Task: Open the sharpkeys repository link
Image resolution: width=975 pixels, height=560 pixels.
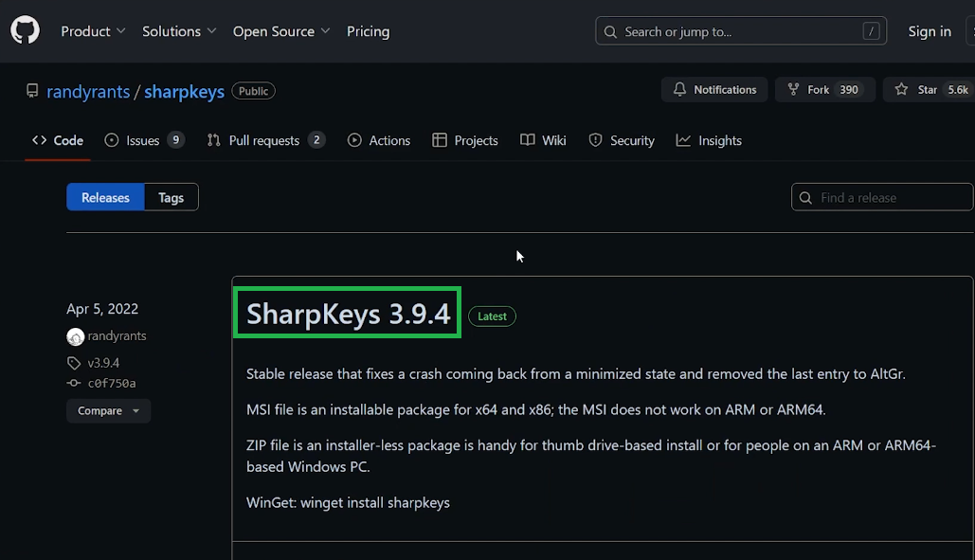Action: pyautogui.click(x=184, y=91)
